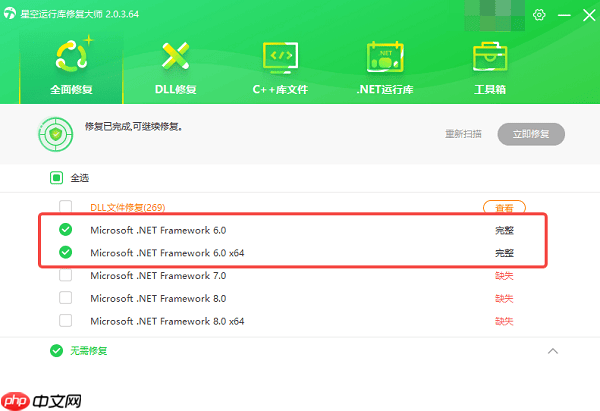Click 缺失 status of Framework 7.0
This screenshot has height=411, width=600.
pyautogui.click(x=504, y=276)
